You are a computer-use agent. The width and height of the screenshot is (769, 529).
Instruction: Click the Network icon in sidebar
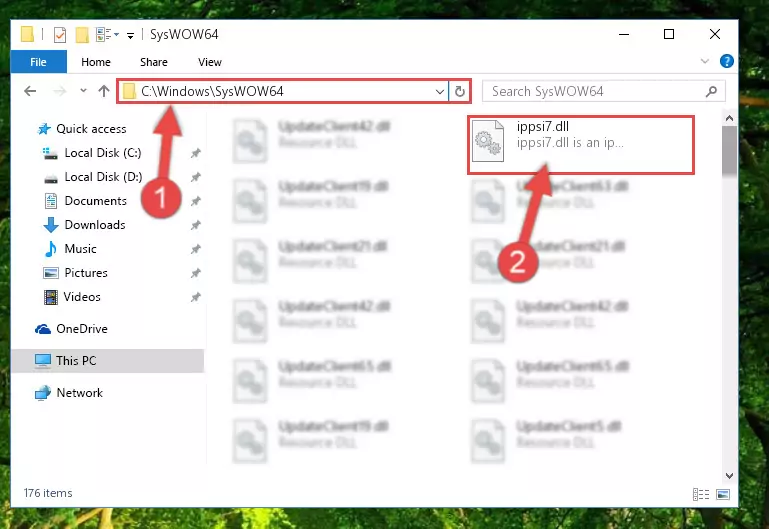(43, 393)
